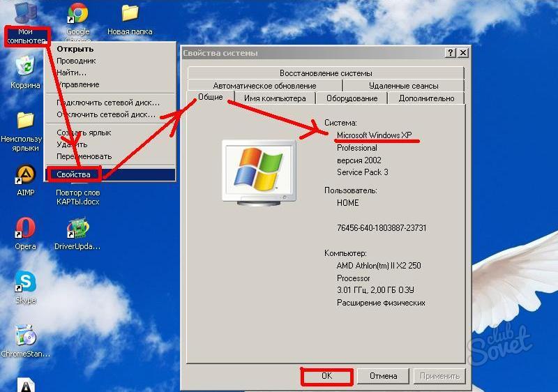Open the Новая папка folder icon
Screen dimensions: 558x392
(x=130, y=14)
